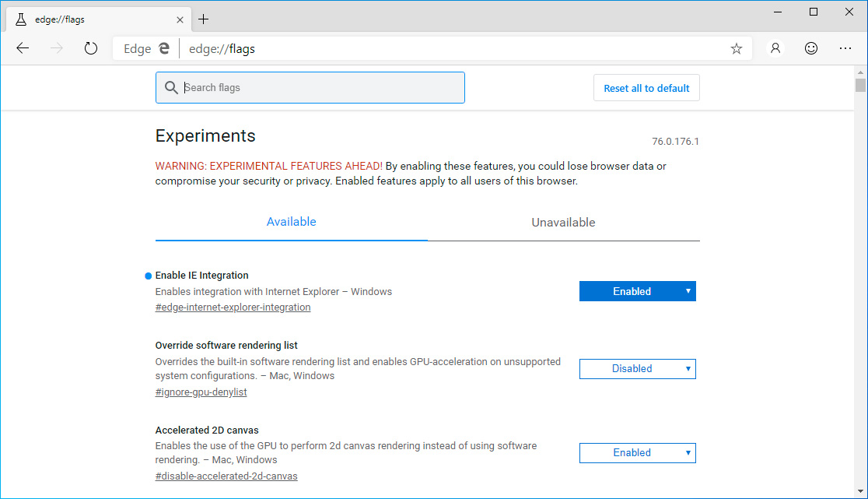Screen dimensions: 868x499
Task: Click the #ignore-gpu-denylist anchor link
Action: click(x=201, y=392)
